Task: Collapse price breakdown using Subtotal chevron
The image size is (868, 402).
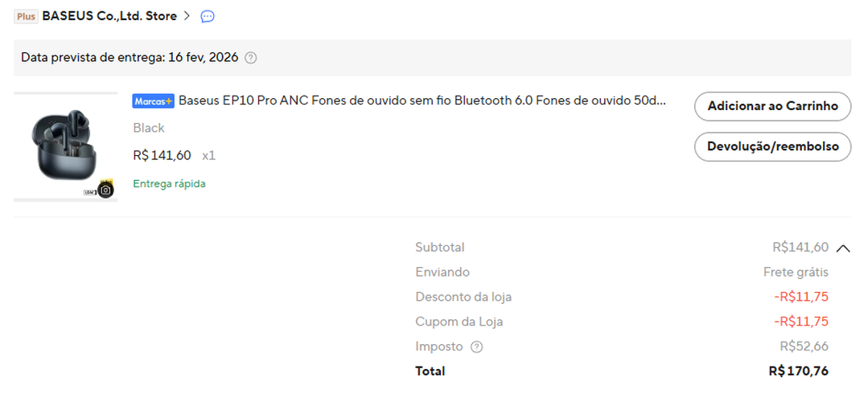Action: pyautogui.click(x=842, y=248)
